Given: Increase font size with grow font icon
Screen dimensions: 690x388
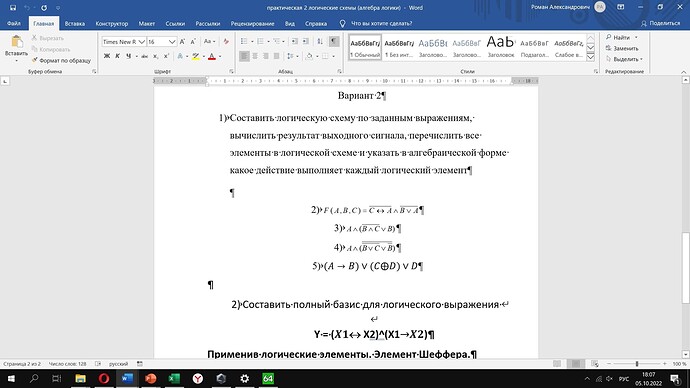Looking at the screenshot, I should [182, 42].
